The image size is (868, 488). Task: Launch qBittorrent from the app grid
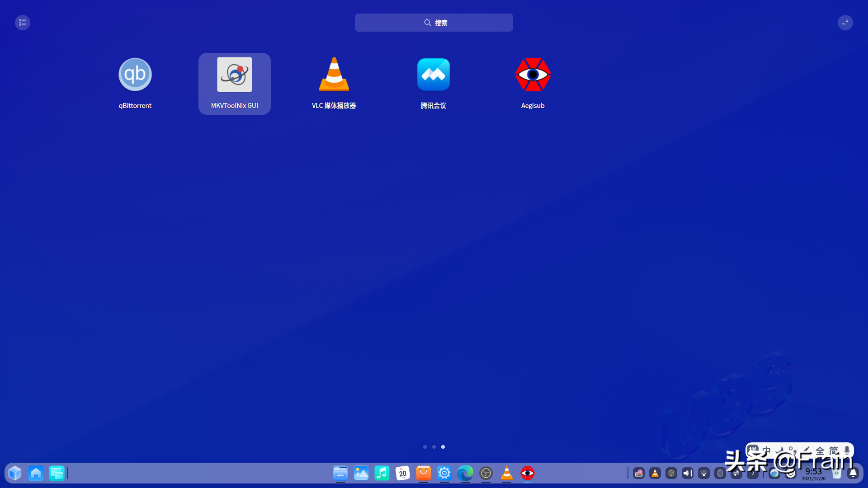[135, 84]
